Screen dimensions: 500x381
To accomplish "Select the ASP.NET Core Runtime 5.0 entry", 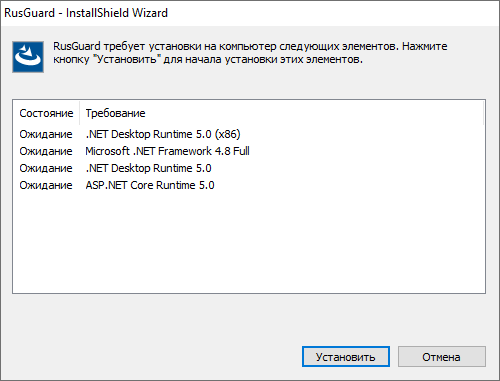I will (150, 185).
